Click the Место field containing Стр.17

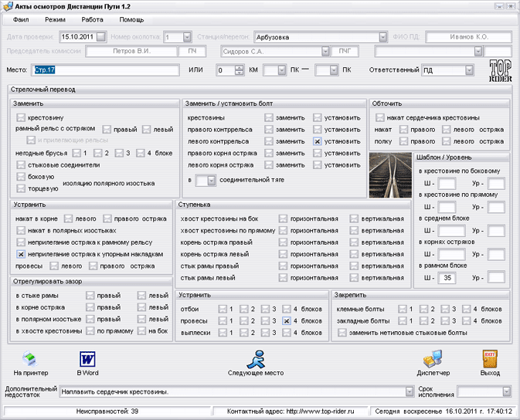pos(104,70)
